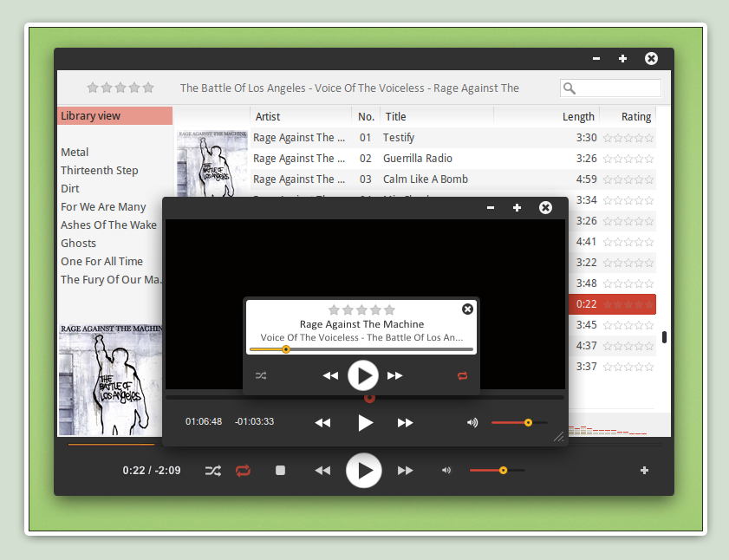Screen dimensions: 729x560
Task: Click the -01:03:33 remaining time in video player
Action: [254, 421]
